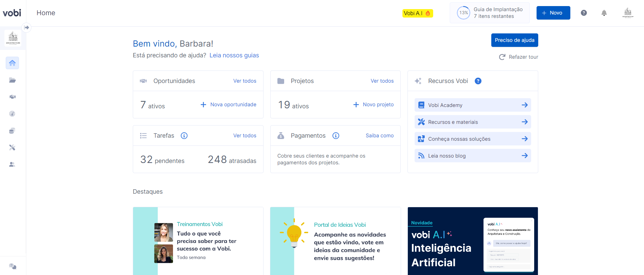644x275 pixels.
Task: Open the folder icon in the sidebar
Action: tap(12, 80)
